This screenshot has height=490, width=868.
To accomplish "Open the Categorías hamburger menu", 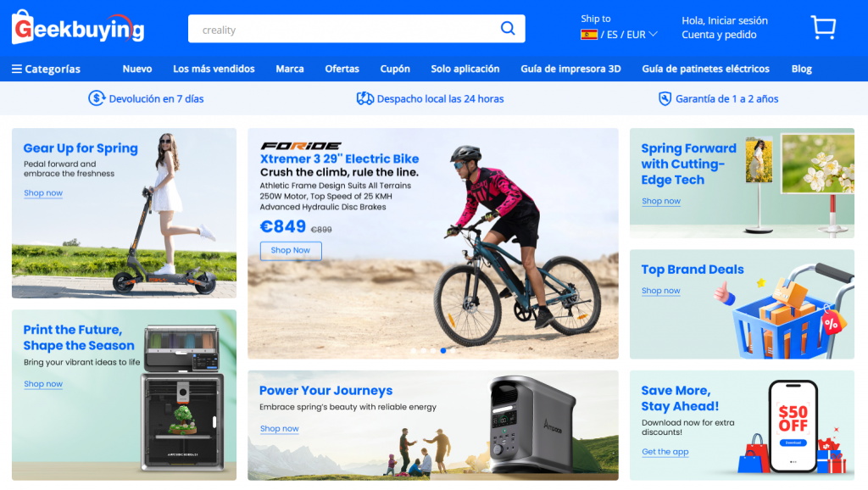I will [17, 70].
